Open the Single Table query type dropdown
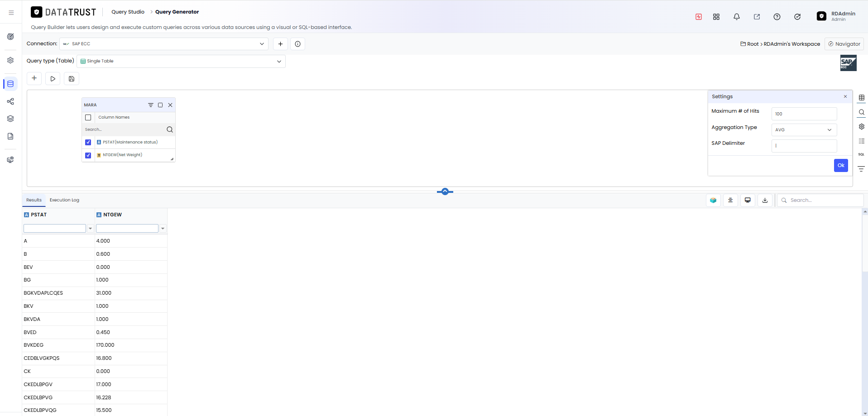The height and width of the screenshot is (416, 868). pos(181,62)
